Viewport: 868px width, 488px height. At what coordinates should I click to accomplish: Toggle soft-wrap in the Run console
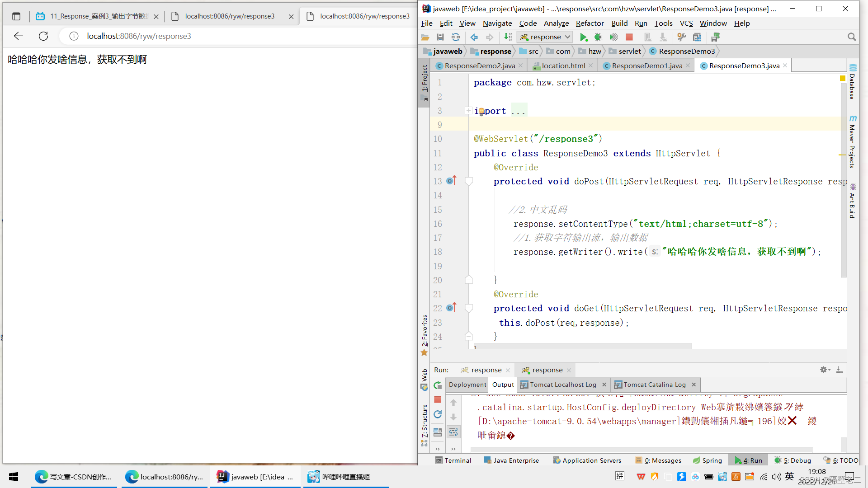coord(453,432)
